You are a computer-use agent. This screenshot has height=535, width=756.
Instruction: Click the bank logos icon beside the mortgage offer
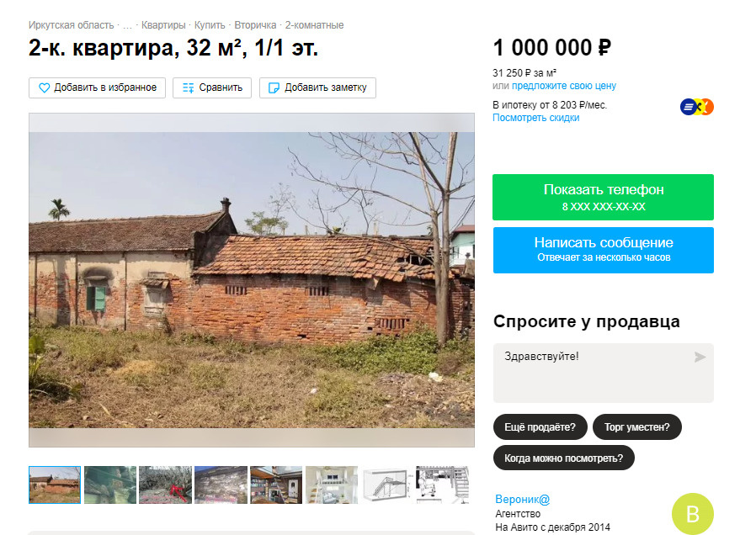pos(697,107)
